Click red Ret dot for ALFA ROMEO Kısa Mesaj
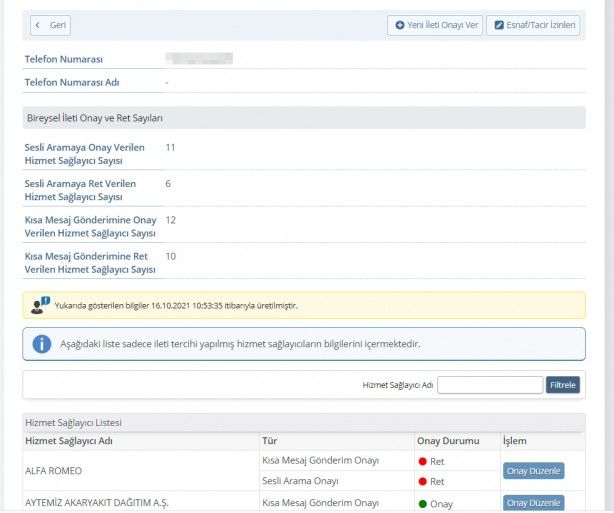The height and width of the screenshot is (513, 614). pos(423,462)
